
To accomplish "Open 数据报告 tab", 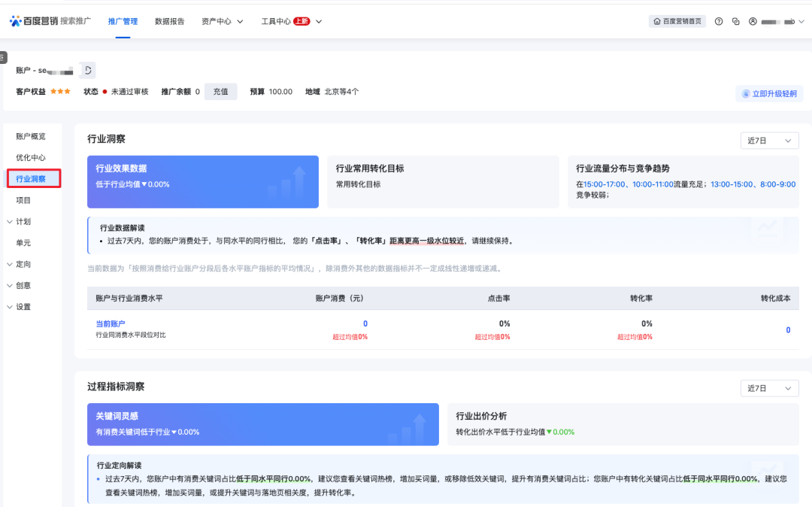I will tap(169, 21).
